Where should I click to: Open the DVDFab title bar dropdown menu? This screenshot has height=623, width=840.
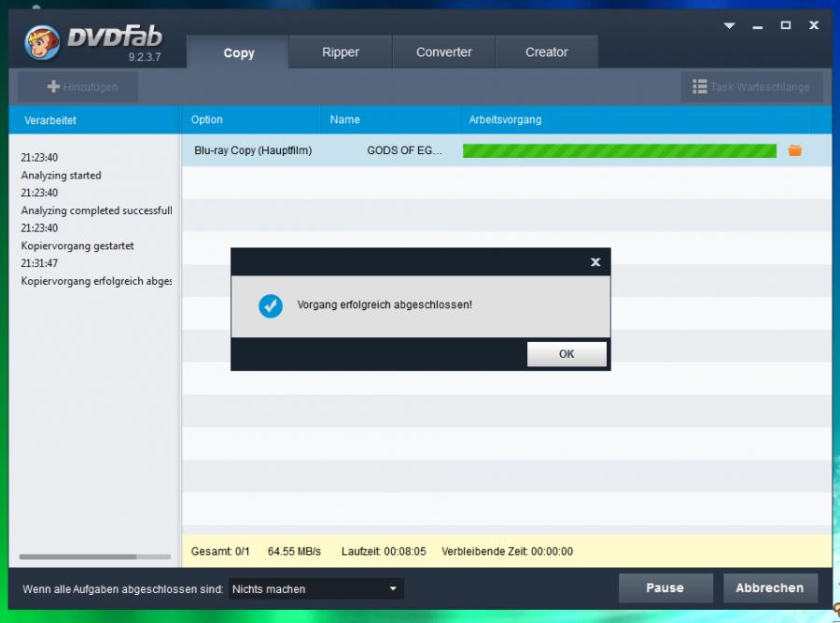[729, 25]
